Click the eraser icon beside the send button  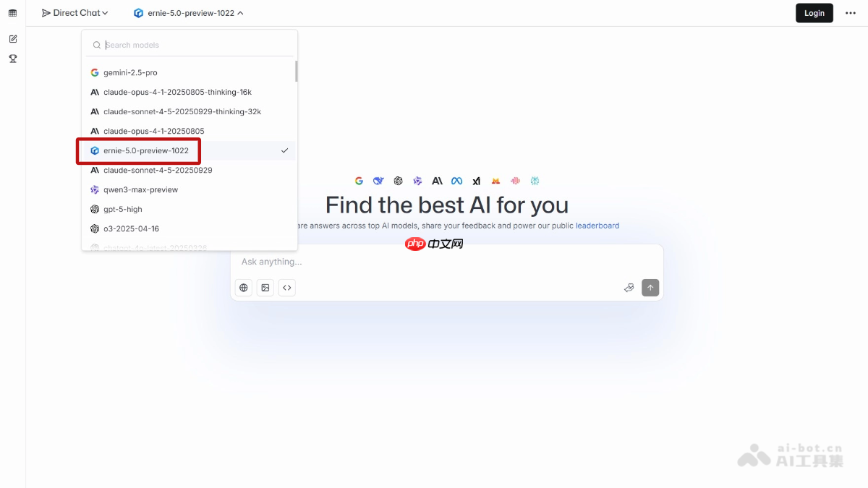coord(629,288)
